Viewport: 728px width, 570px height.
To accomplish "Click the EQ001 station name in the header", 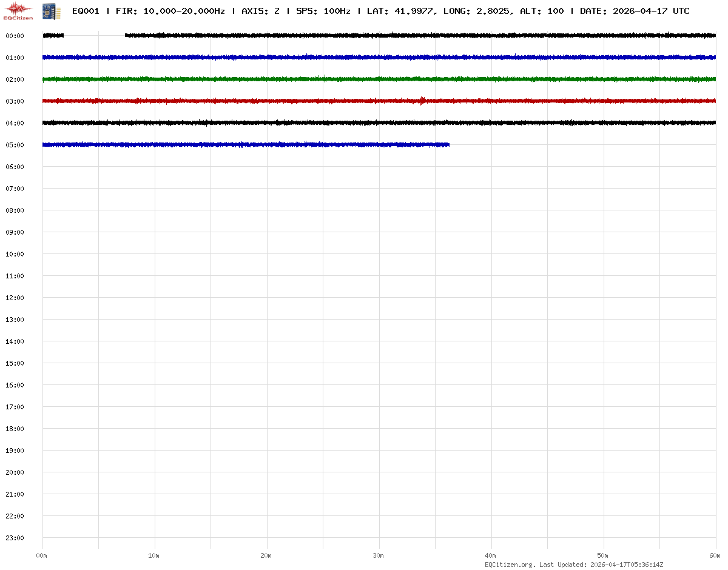I will (x=86, y=11).
